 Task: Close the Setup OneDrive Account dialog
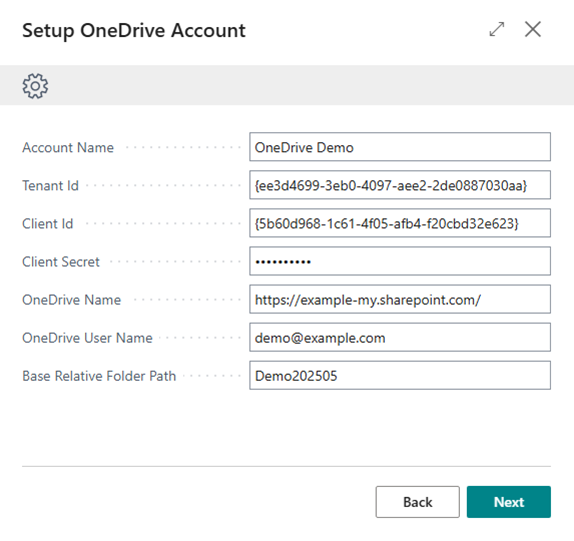pyautogui.click(x=533, y=29)
